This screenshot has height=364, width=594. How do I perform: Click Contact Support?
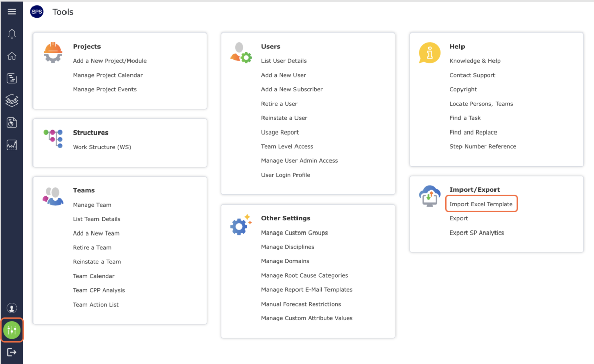[472, 75]
